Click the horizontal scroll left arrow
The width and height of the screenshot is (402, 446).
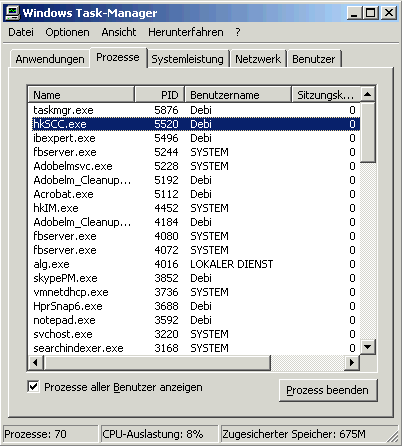pyautogui.click(x=35, y=362)
